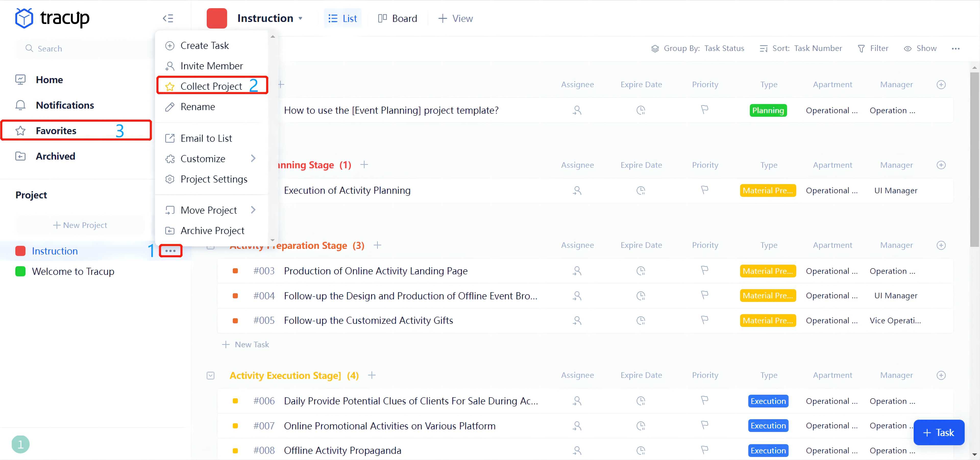Expand the Instruction project title dropdown
This screenshot has width=980, height=460.
(x=300, y=18)
